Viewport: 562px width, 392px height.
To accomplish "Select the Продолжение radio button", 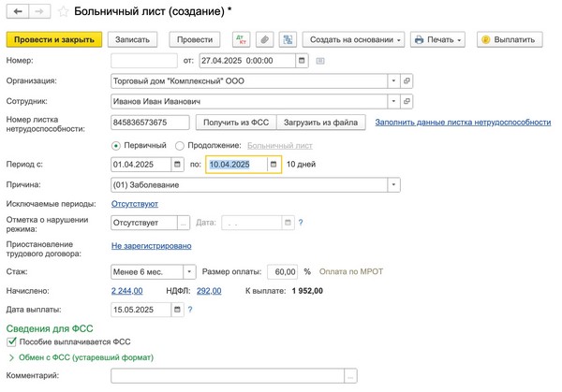I will click(180, 145).
